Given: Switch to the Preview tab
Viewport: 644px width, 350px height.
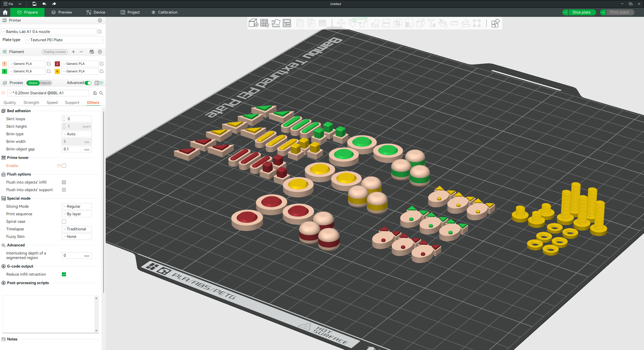Looking at the screenshot, I should tap(62, 12).
